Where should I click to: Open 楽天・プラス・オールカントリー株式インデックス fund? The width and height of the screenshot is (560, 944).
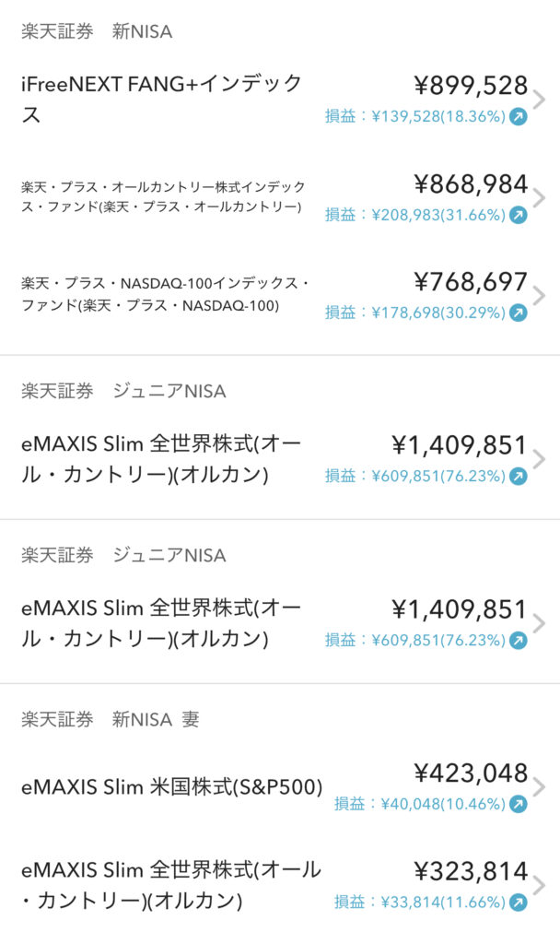click(x=163, y=196)
